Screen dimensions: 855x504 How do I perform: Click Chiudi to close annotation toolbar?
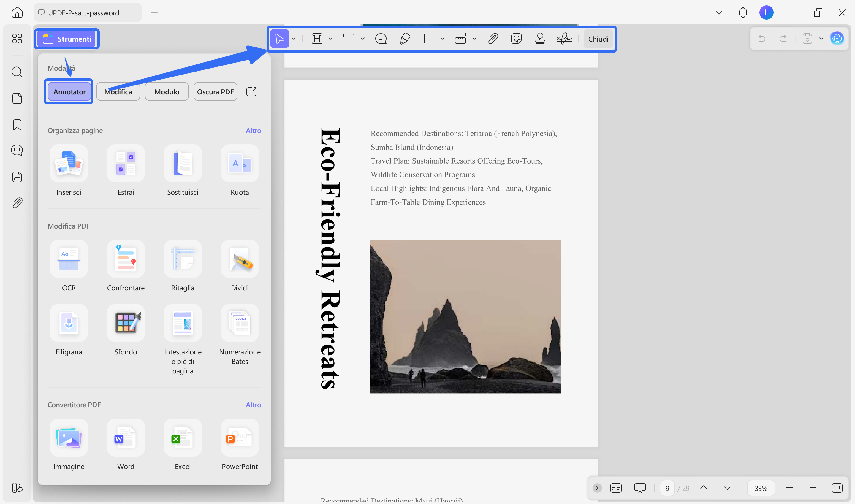[598, 39]
